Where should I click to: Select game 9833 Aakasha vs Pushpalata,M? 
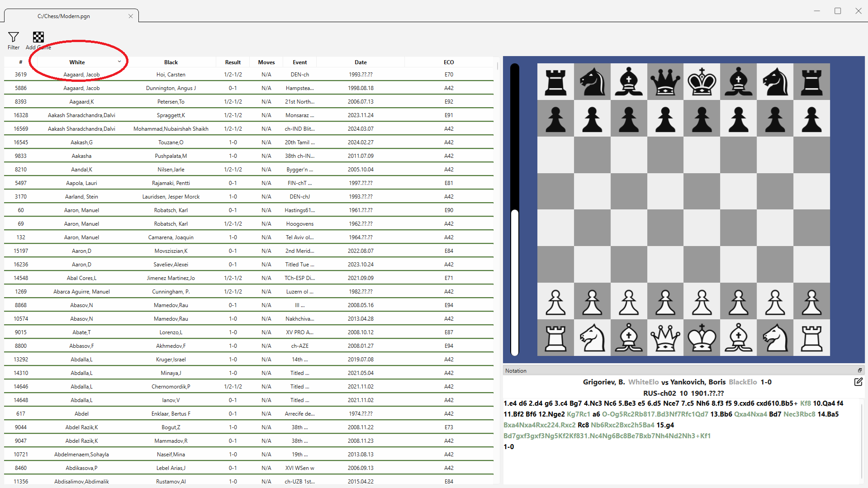(x=249, y=156)
